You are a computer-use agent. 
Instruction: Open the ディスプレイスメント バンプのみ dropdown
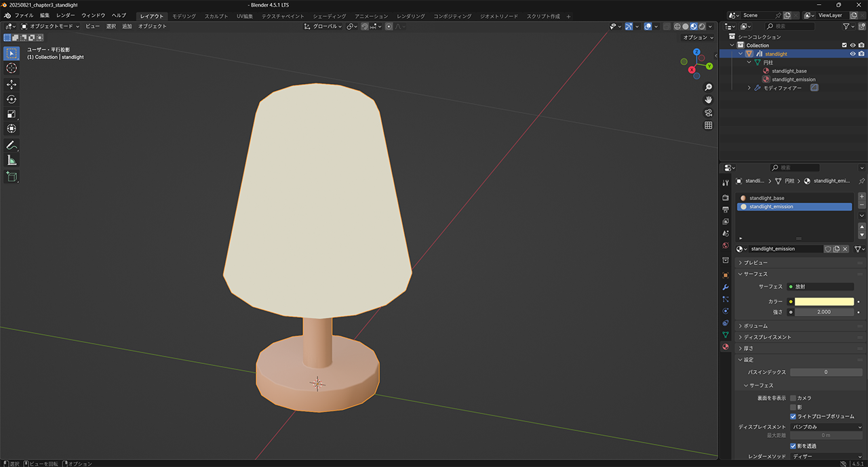tap(827, 427)
